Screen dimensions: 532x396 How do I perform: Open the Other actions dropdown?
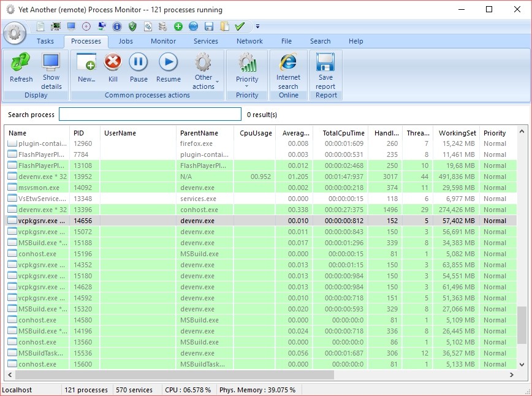(x=205, y=71)
